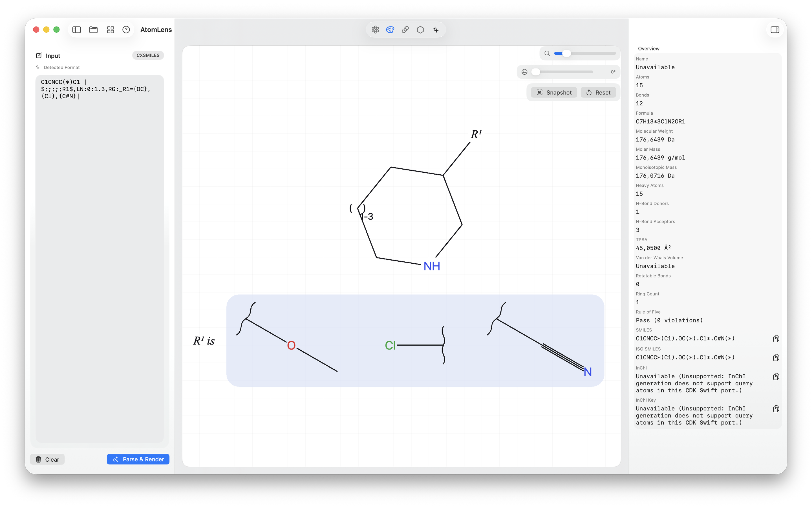Image resolution: width=812 pixels, height=507 pixels.
Task: Open the folder icon in the title bar
Action: coord(93,30)
